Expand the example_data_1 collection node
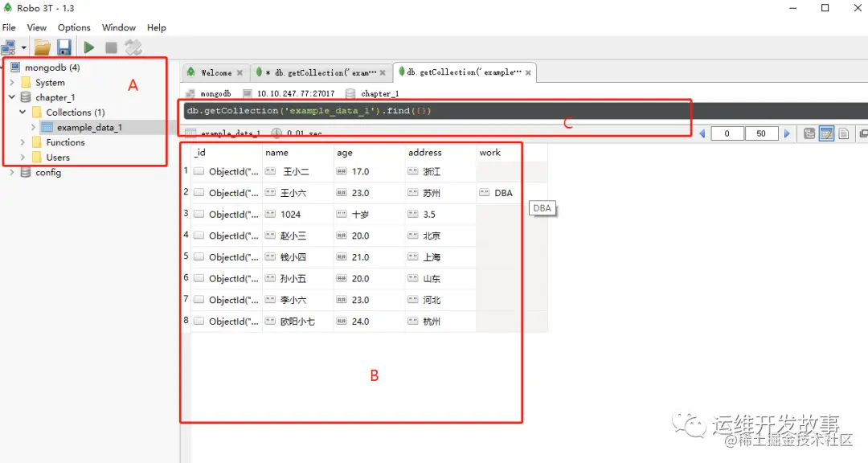 point(33,127)
